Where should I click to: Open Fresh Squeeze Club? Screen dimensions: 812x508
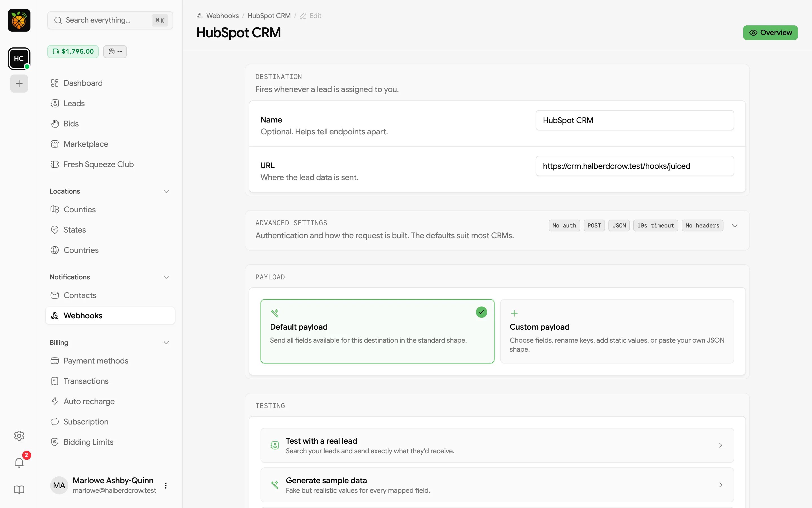[110, 164]
